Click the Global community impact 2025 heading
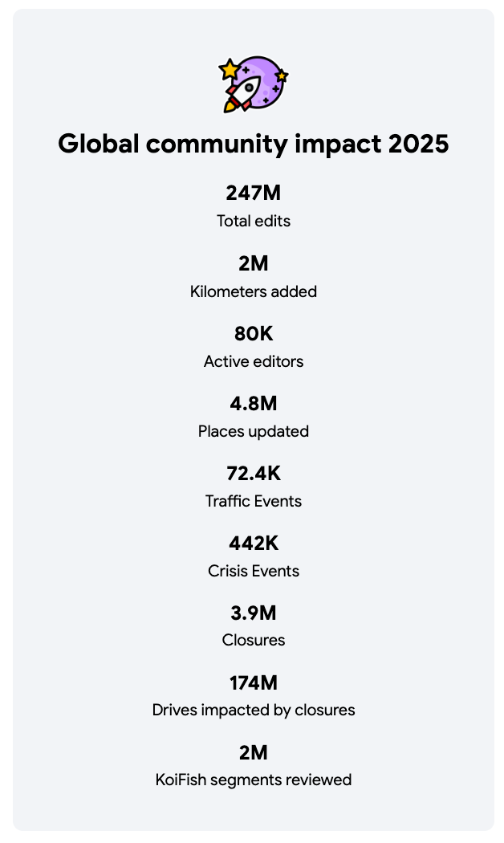504x843 pixels. pyautogui.click(x=253, y=145)
